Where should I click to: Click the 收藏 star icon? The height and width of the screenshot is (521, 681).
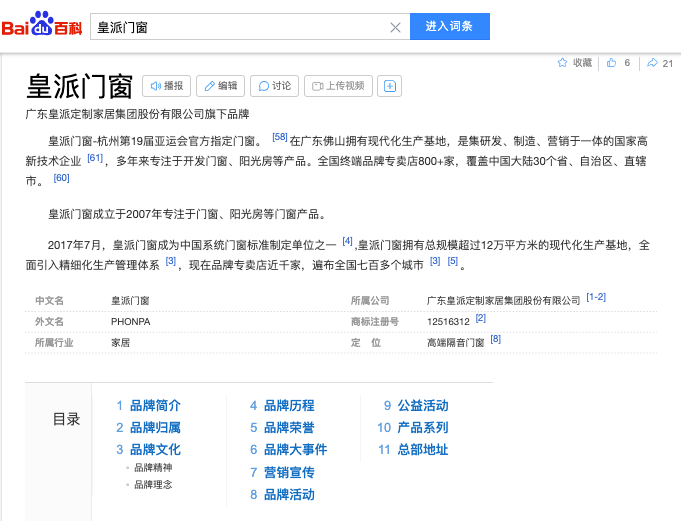tap(562, 63)
